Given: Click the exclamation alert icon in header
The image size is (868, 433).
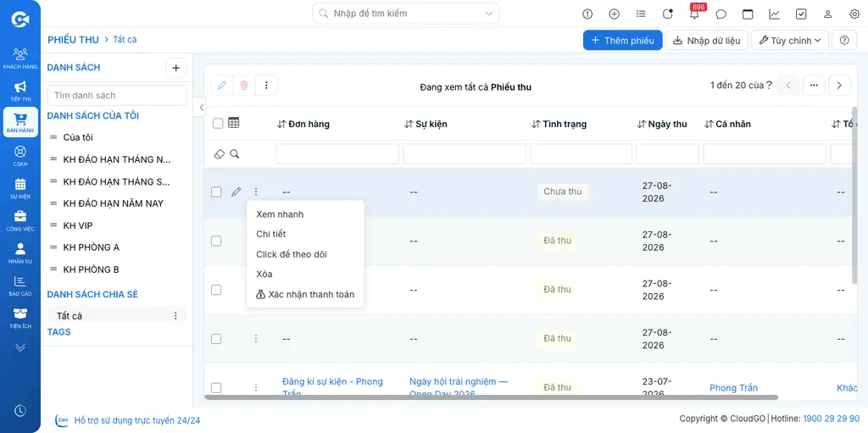Looking at the screenshot, I should click(x=587, y=14).
